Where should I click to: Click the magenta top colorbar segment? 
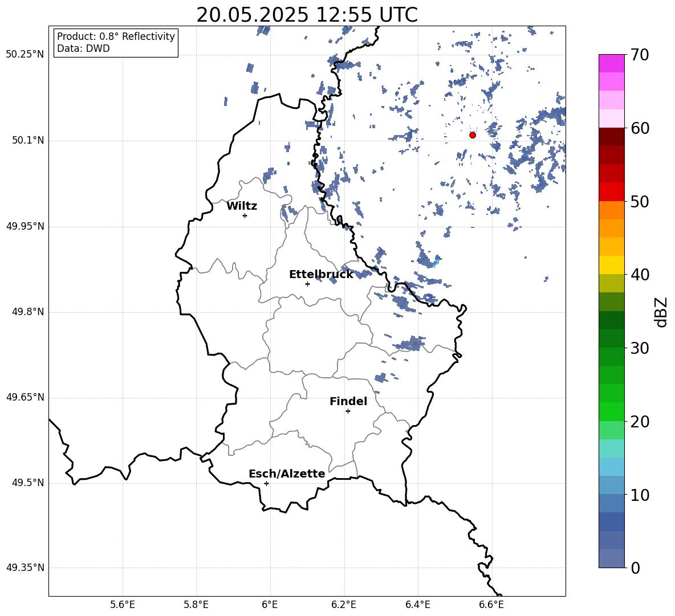(612, 63)
